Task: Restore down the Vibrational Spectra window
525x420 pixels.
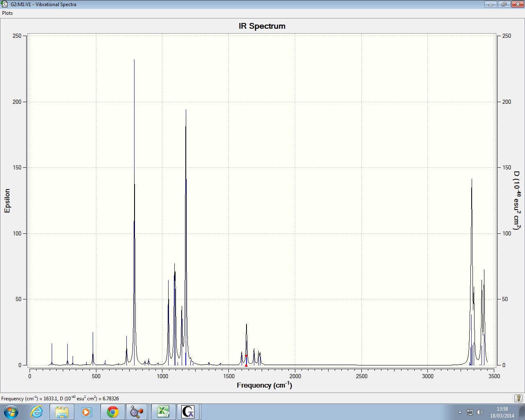Action: [504, 5]
